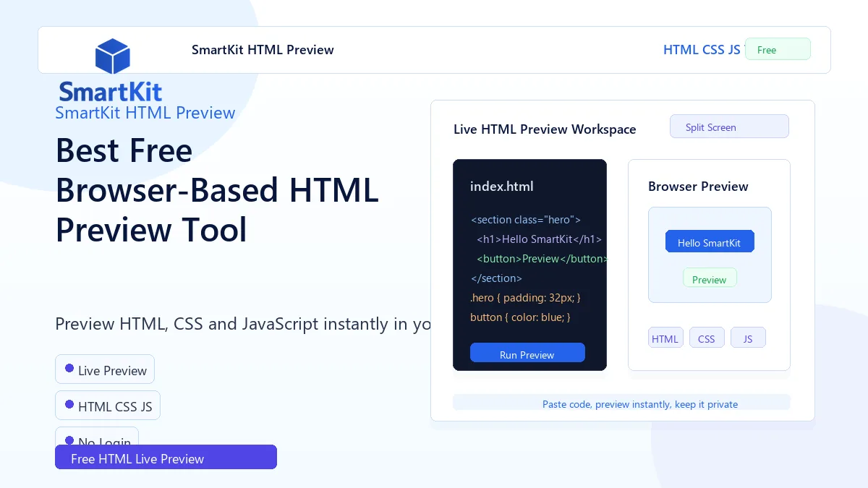
Task: Click the 'button { color: blue; }' code line
Action: point(520,317)
